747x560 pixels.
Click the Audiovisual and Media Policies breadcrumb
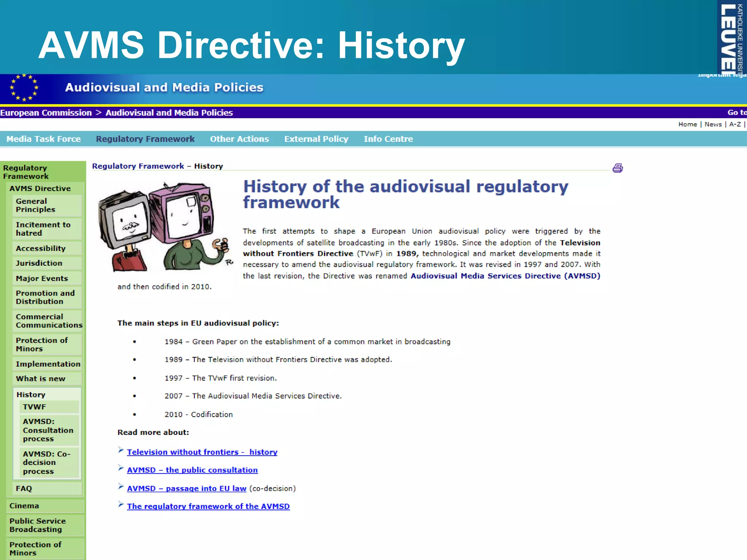point(169,113)
